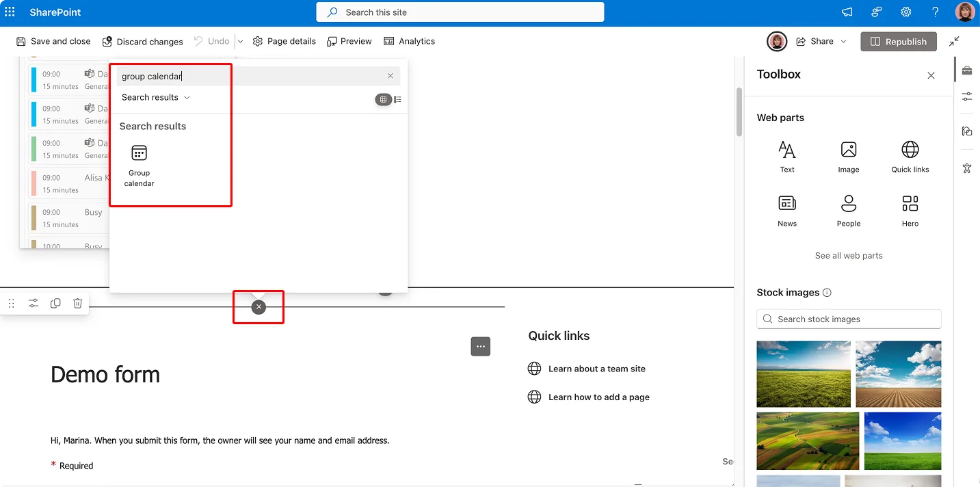The image size is (980, 487).
Task: Select the Group calendar search result
Action: [x=139, y=163]
